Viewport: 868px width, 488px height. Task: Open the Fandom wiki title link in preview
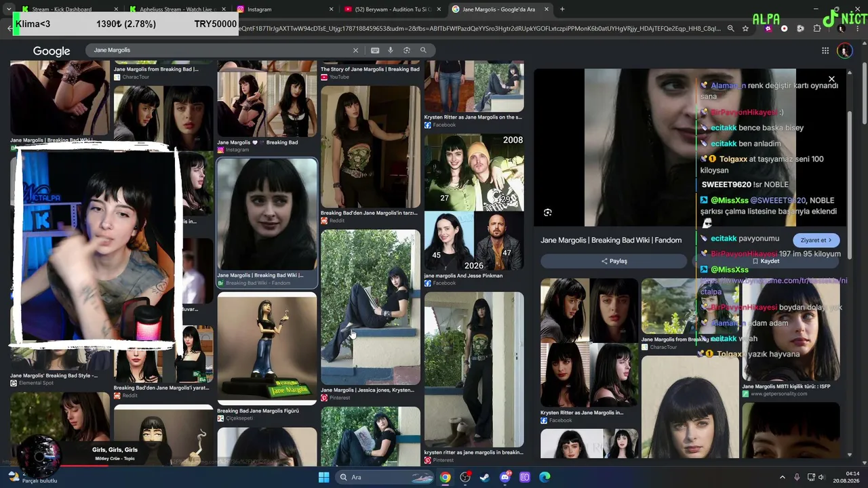tap(611, 240)
